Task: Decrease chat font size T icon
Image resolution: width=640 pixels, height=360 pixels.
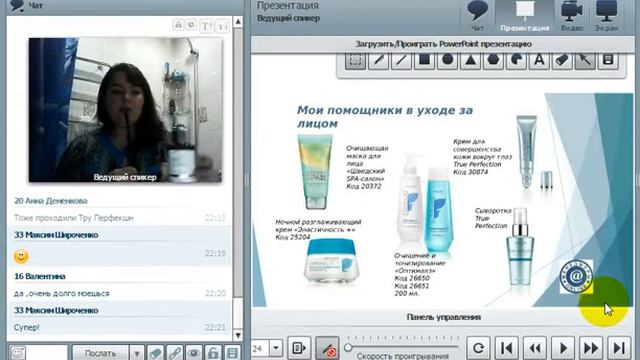Action: [x=222, y=26]
